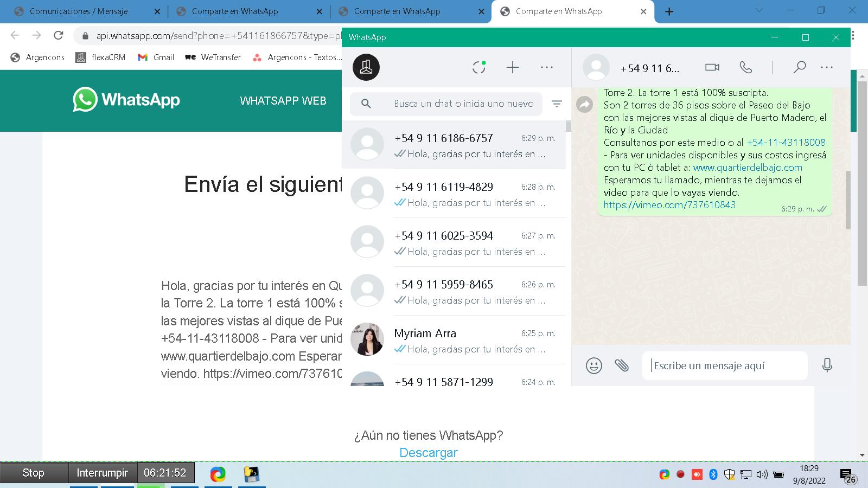868x488 pixels.
Task: Start a new chat with plus icon
Action: pyautogui.click(x=513, y=67)
